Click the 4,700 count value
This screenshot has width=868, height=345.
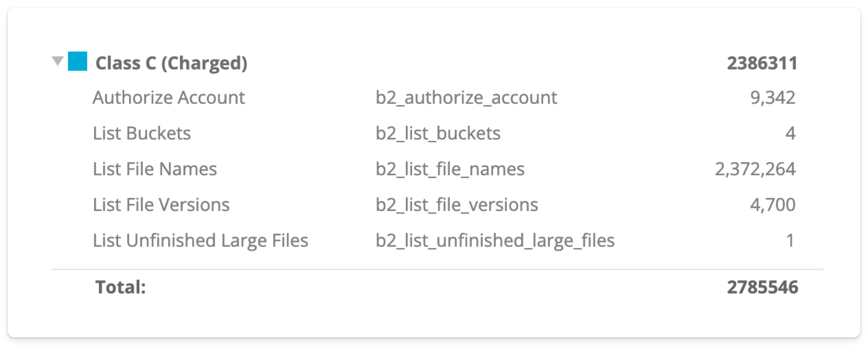[773, 205]
